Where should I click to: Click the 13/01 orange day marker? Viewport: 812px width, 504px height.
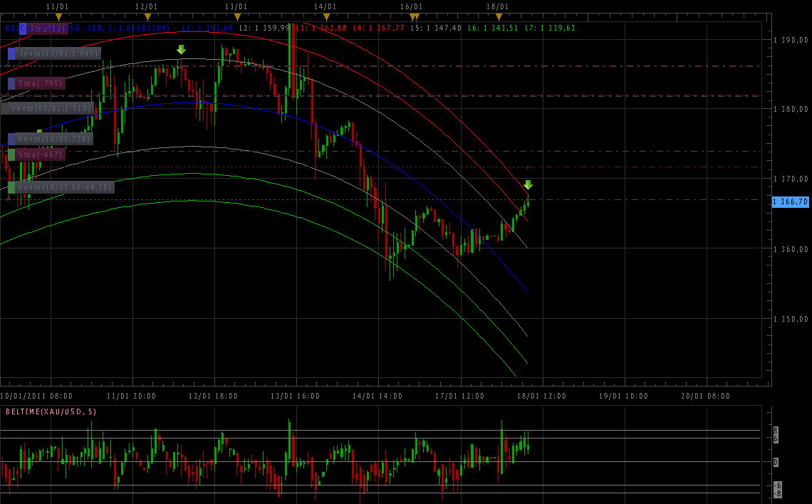[x=237, y=16]
